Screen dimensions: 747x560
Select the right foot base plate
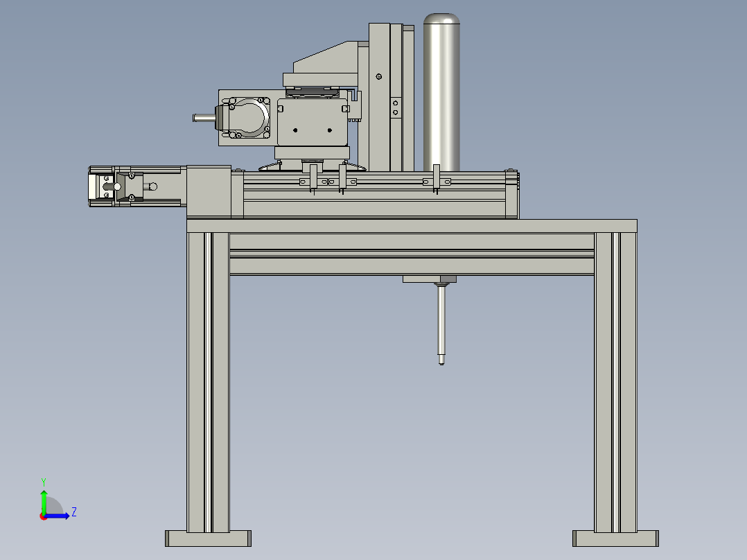point(615,539)
